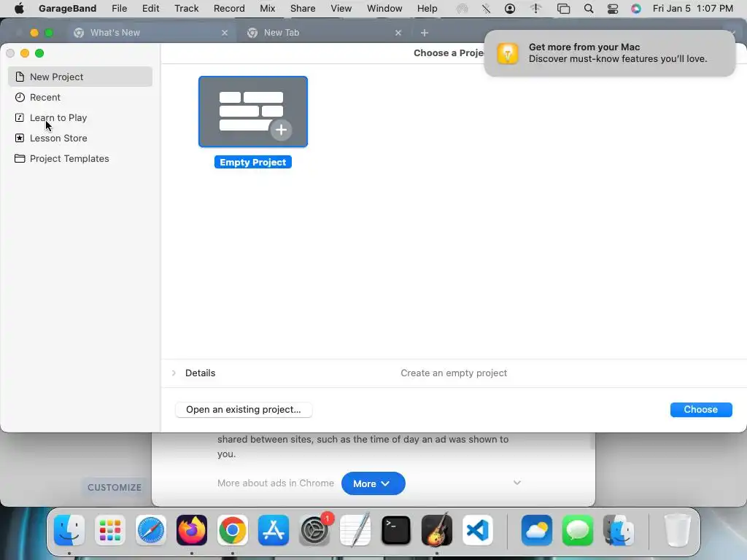The height and width of the screenshot is (560, 747).
Task: Close the New Tab Chrome tab
Action: [398, 32]
